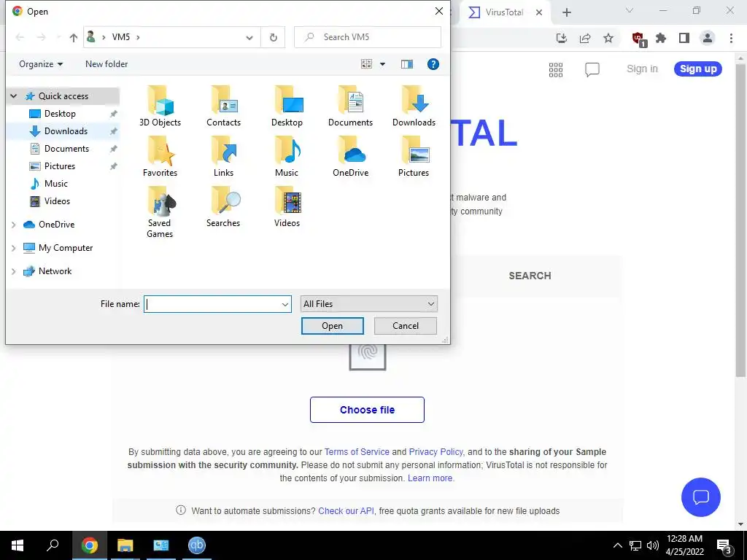The height and width of the screenshot is (560, 747).
Task: Click the Search VM5 box
Action: 368,37
